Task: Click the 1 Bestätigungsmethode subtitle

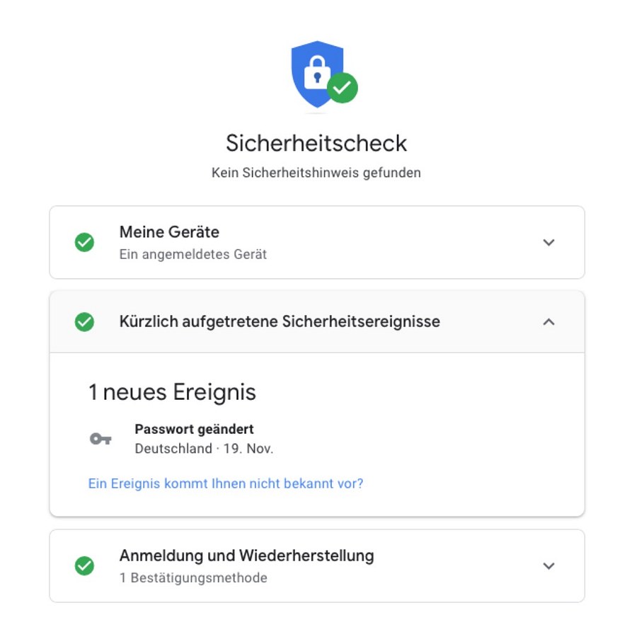Action: pos(193,577)
